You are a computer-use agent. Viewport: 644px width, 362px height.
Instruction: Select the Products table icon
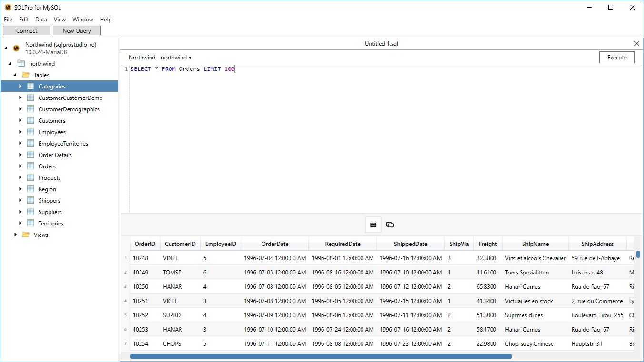click(30, 177)
